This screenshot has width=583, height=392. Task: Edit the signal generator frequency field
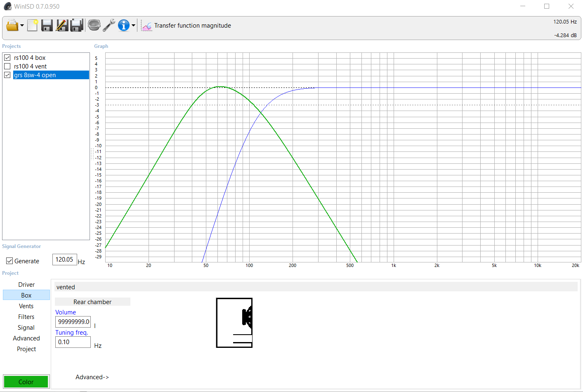pos(65,260)
